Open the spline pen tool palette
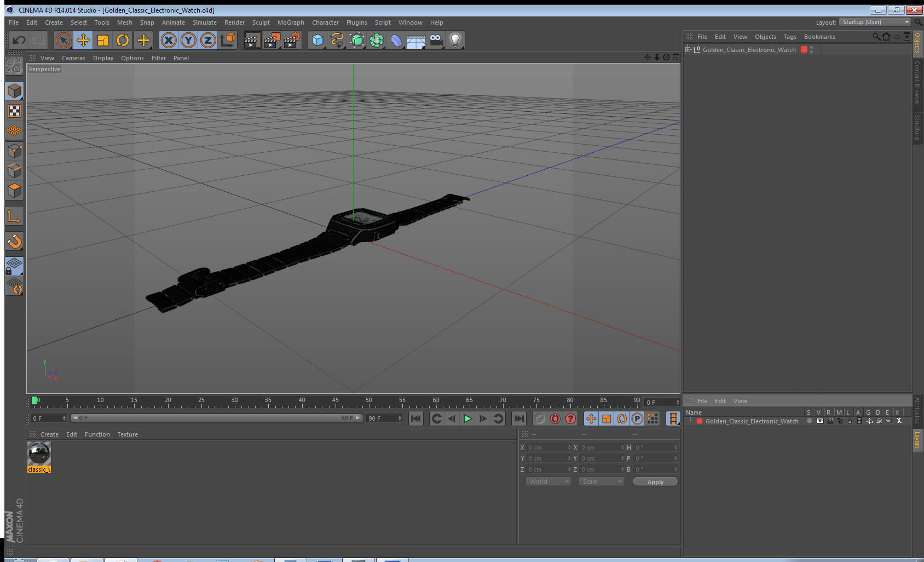This screenshot has width=924, height=562. click(x=337, y=40)
